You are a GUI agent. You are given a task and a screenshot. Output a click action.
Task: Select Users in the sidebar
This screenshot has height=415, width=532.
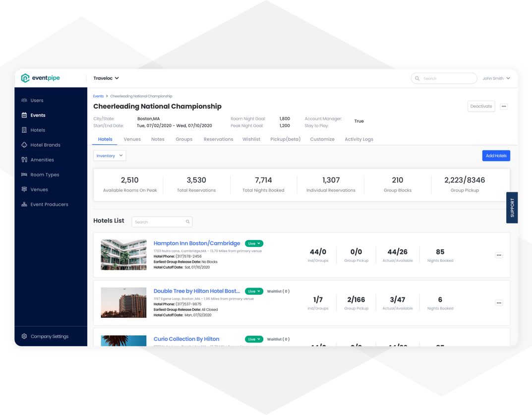point(37,101)
